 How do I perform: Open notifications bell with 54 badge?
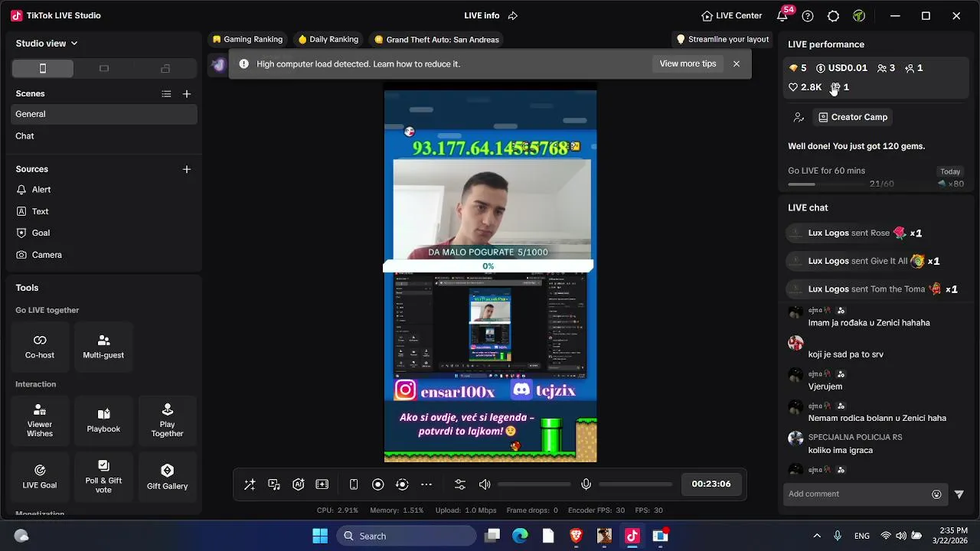pos(782,15)
